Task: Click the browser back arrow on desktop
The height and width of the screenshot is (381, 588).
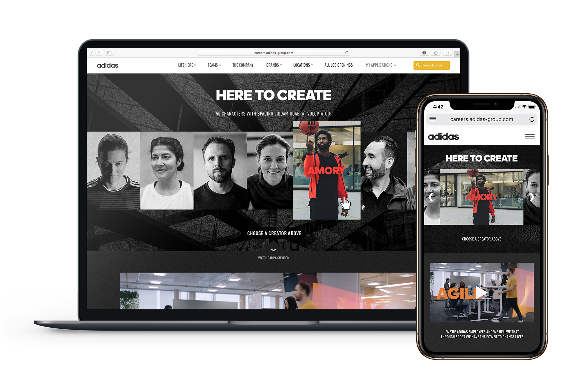Action: click(x=91, y=52)
